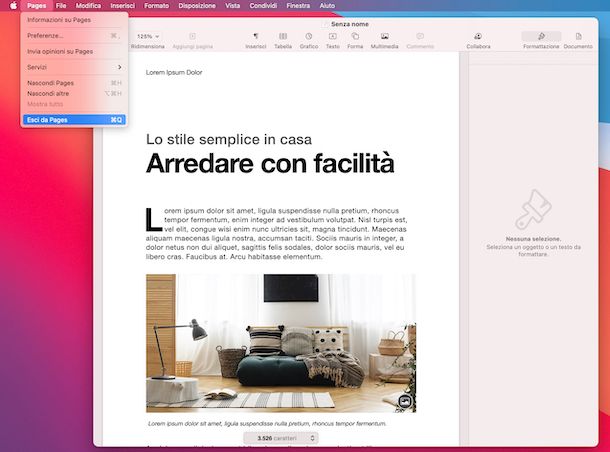This screenshot has height=452, width=610.
Task: Insert a table with Tabella icon
Action: click(x=283, y=36)
